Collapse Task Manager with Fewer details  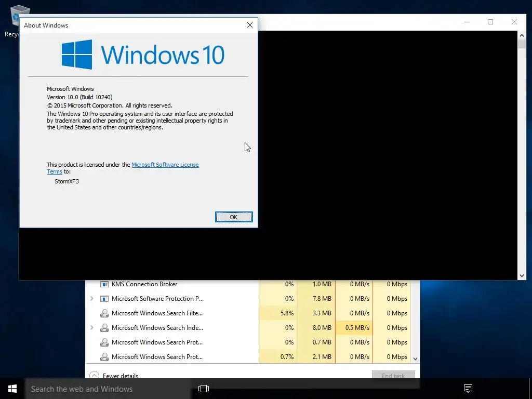coord(114,376)
